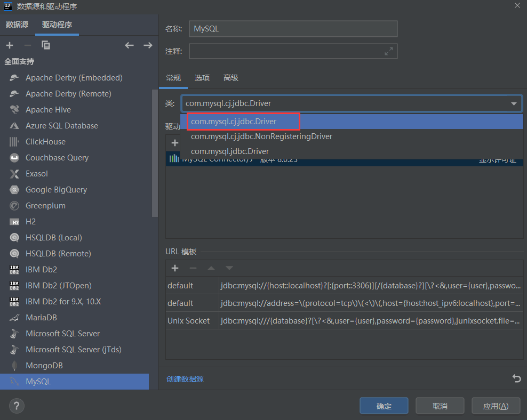Viewport: 527px width, 420px height.
Task: Expand the 注释 field with the diagonal arrow icon
Action: [x=390, y=51]
